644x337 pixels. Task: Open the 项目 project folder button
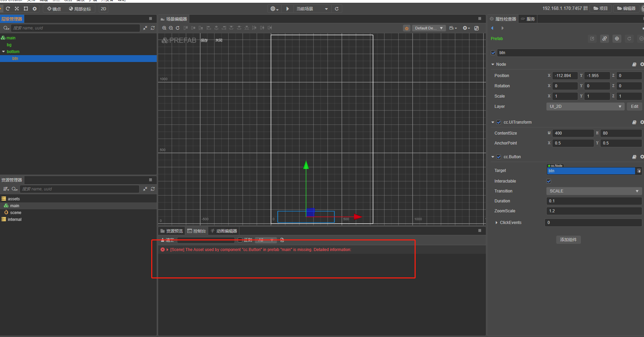pos(600,8)
